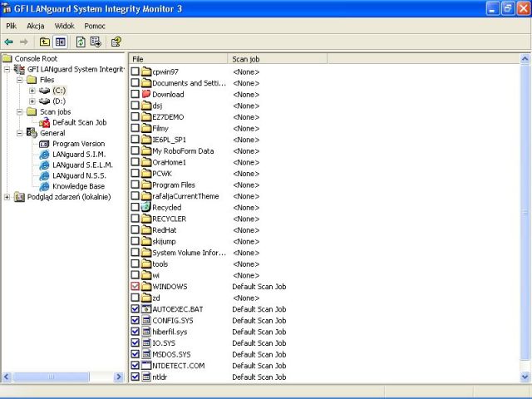Click the (C:) drive icon
This screenshot has width=532, height=399.
point(44,91)
